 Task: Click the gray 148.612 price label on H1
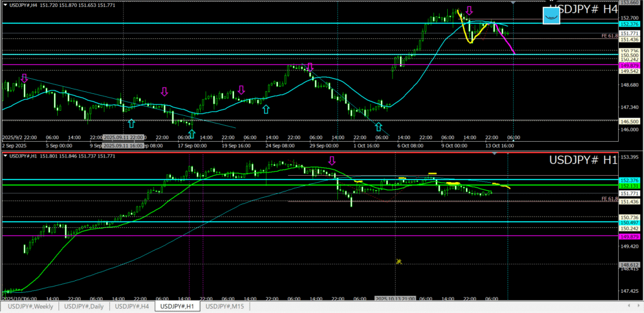629,265
